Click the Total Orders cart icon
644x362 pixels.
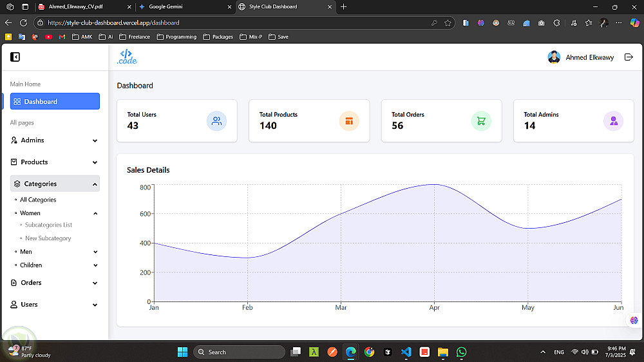click(x=481, y=121)
